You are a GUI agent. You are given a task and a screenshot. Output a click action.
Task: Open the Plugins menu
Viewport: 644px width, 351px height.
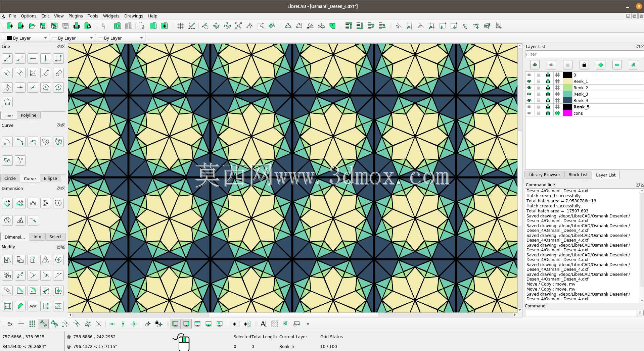(x=76, y=16)
